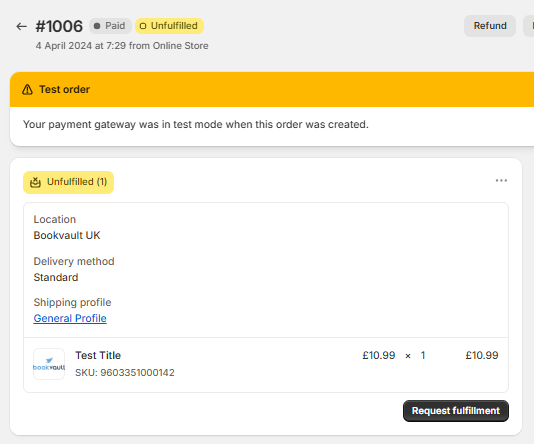Click the Test order banner heading
This screenshot has height=444, width=534.
tap(64, 89)
